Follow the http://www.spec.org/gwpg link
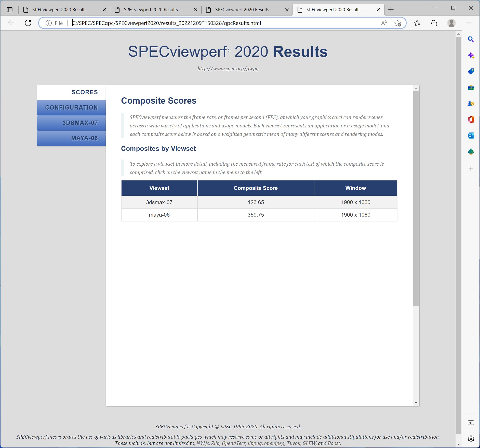Viewport: 480px width, 448px height. pos(228,69)
